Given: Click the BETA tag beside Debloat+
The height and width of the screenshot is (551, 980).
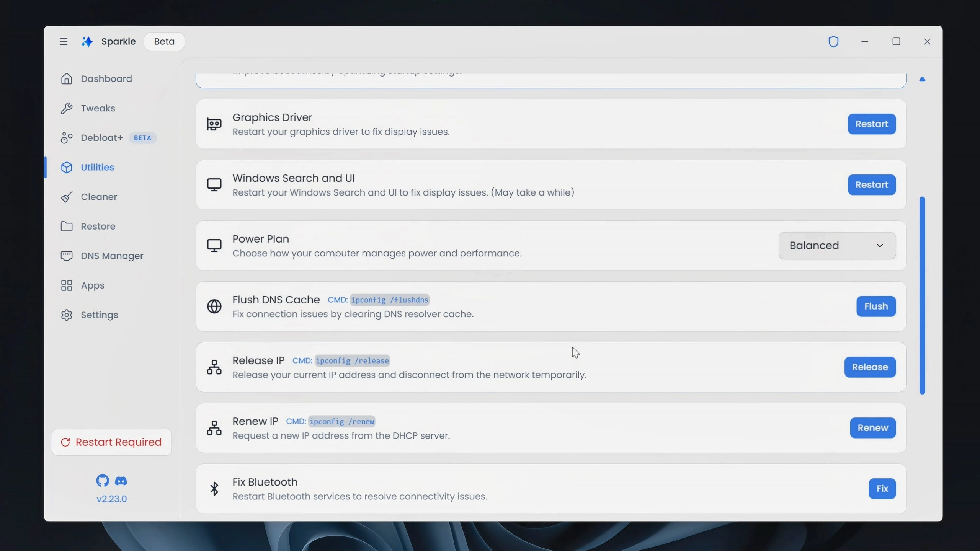Looking at the screenshot, I should point(142,138).
